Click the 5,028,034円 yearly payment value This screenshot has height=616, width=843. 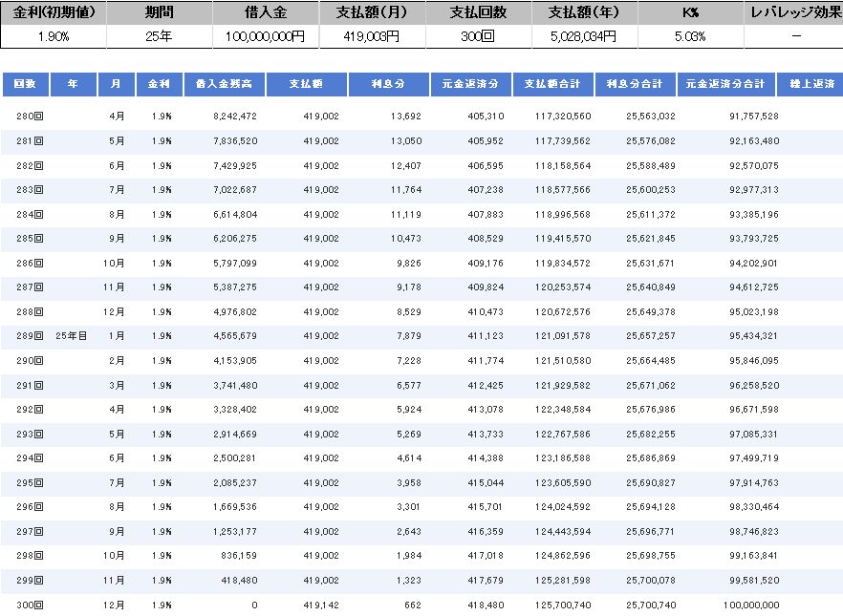click(x=583, y=36)
